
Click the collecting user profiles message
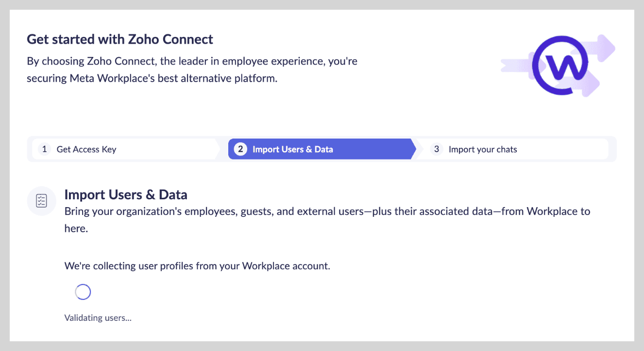point(197,266)
